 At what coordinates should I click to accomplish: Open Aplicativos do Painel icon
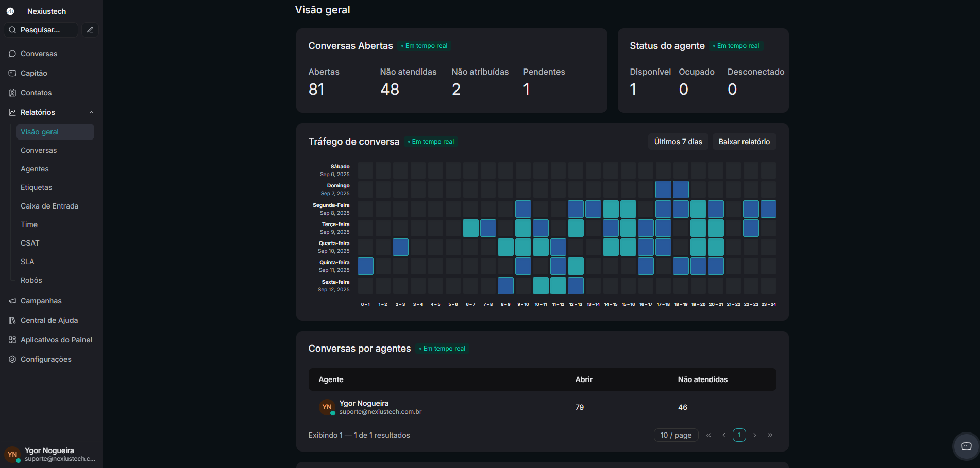(x=12, y=340)
